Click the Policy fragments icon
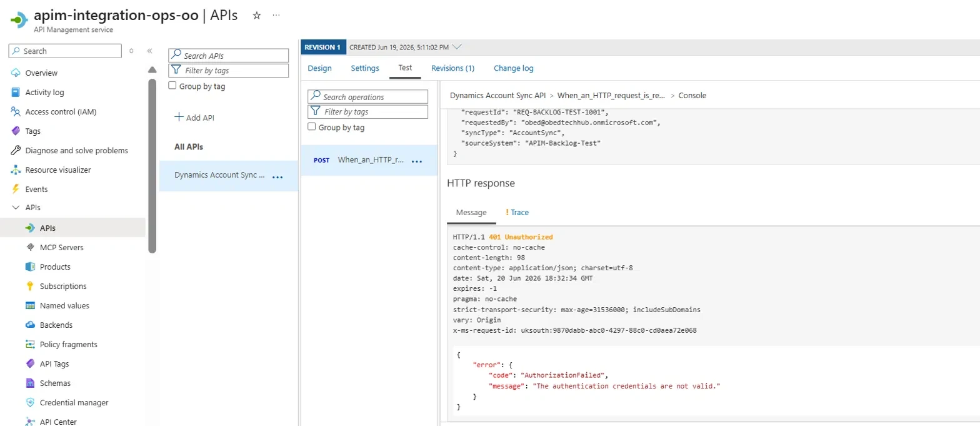 (30, 345)
